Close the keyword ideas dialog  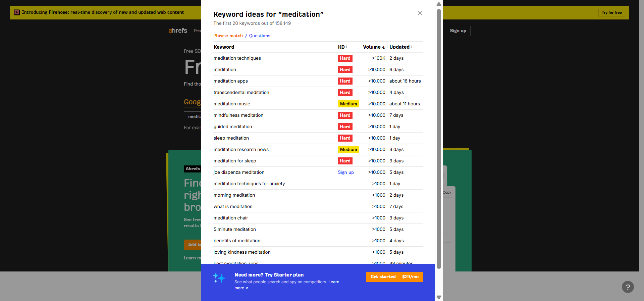[x=420, y=13]
